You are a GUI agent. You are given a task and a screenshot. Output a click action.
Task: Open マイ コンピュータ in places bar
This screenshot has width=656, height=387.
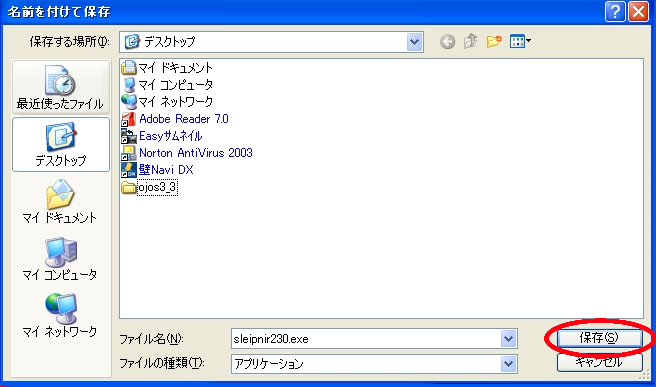click(x=60, y=259)
